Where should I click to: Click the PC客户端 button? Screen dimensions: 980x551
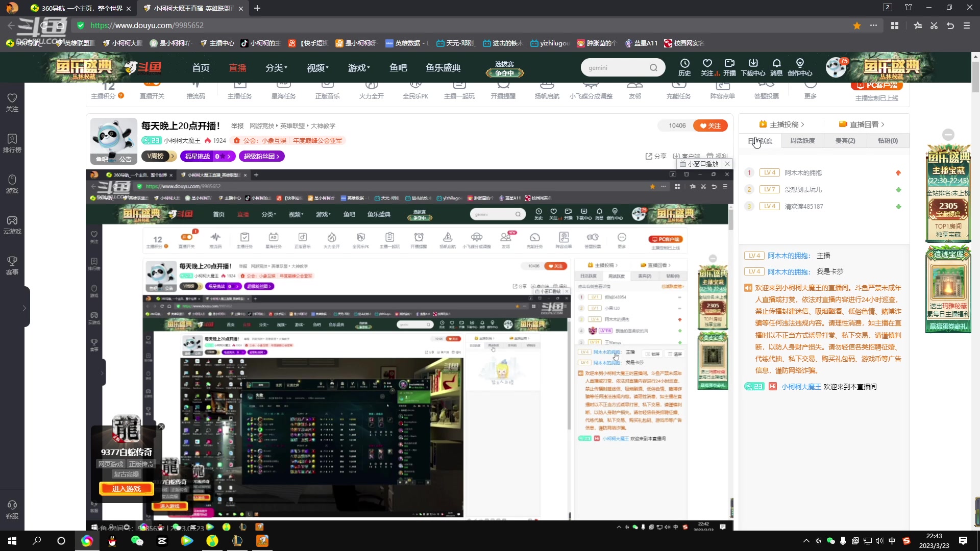(x=877, y=86)
